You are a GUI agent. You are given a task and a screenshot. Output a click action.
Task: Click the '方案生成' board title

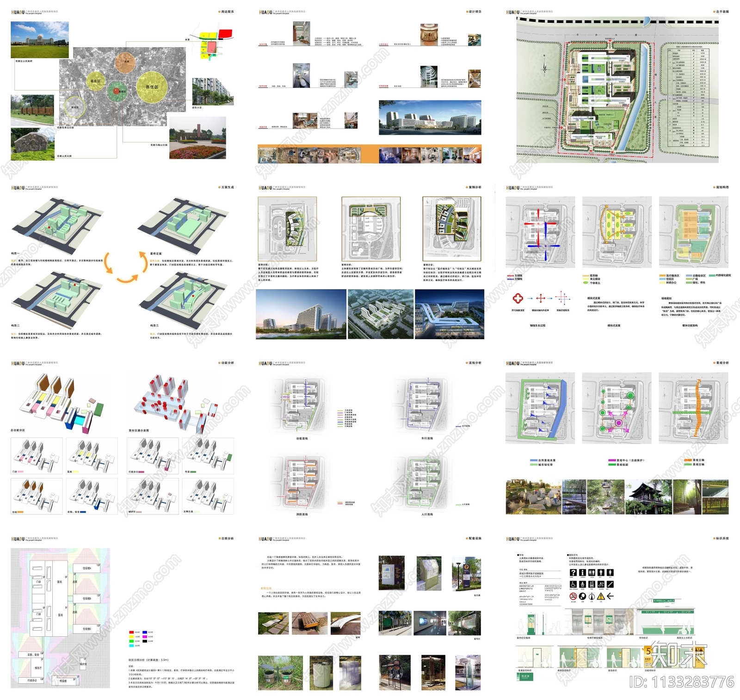[227, 187]
